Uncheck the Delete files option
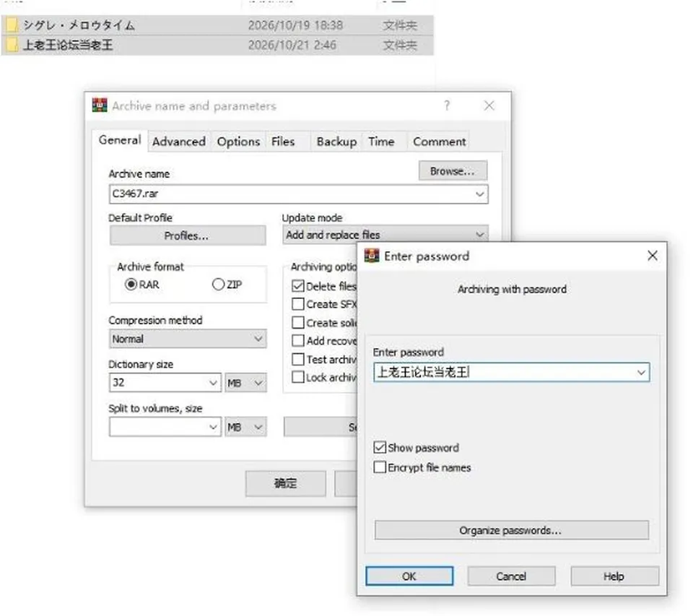Viewport: 693px width, 616px height. [x=298, y=286]
